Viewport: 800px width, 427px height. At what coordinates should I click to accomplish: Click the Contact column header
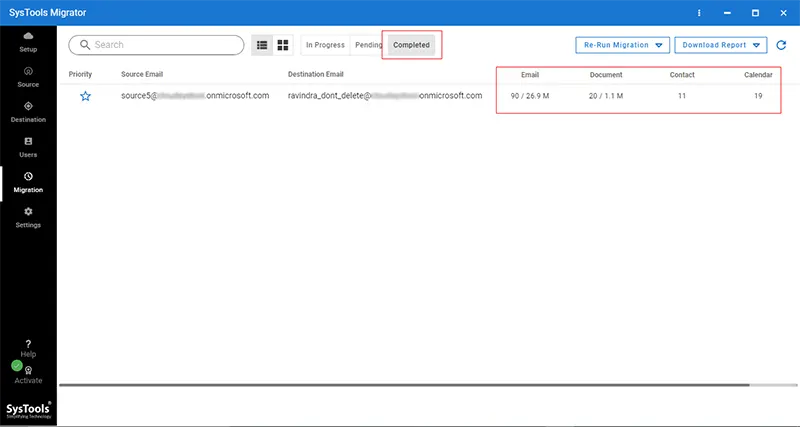click(x=682, y=75)
